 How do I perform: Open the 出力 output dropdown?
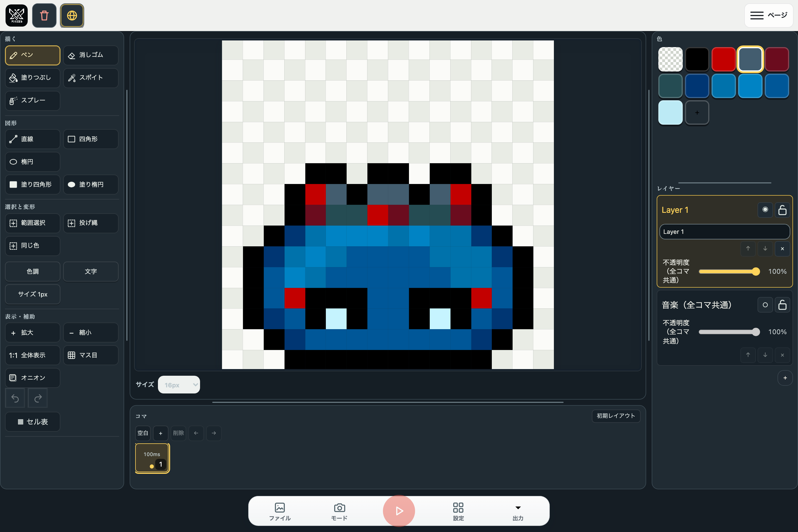518,512
